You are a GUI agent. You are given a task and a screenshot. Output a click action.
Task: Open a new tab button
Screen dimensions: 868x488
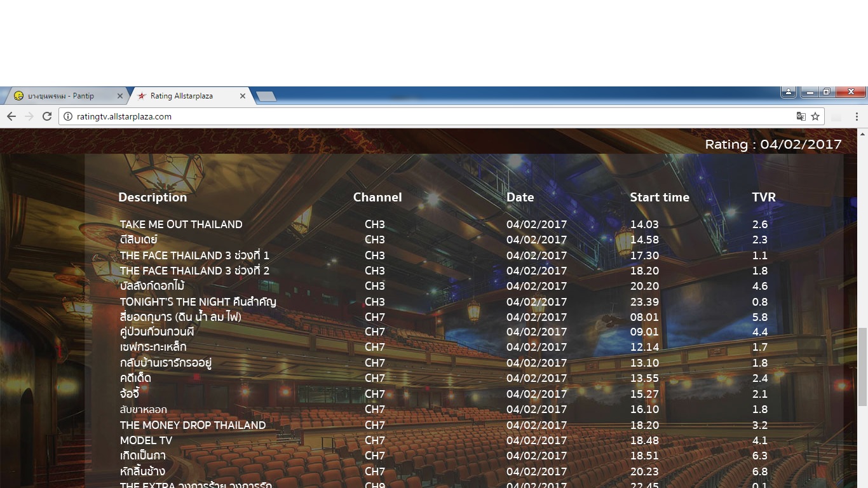coord(266,96)
